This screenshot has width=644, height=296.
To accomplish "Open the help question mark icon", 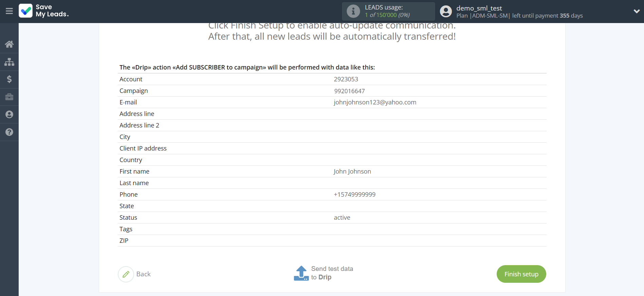I will [9, 132].
